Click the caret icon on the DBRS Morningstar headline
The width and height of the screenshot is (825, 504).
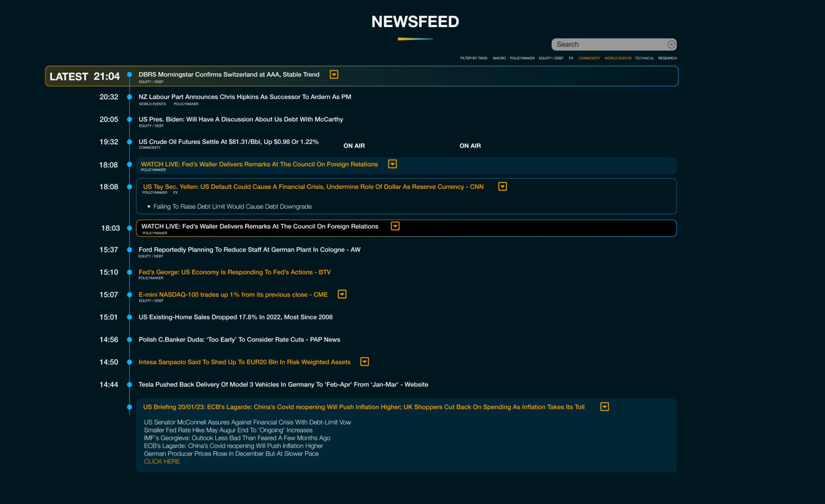click(x=334, y=74)
